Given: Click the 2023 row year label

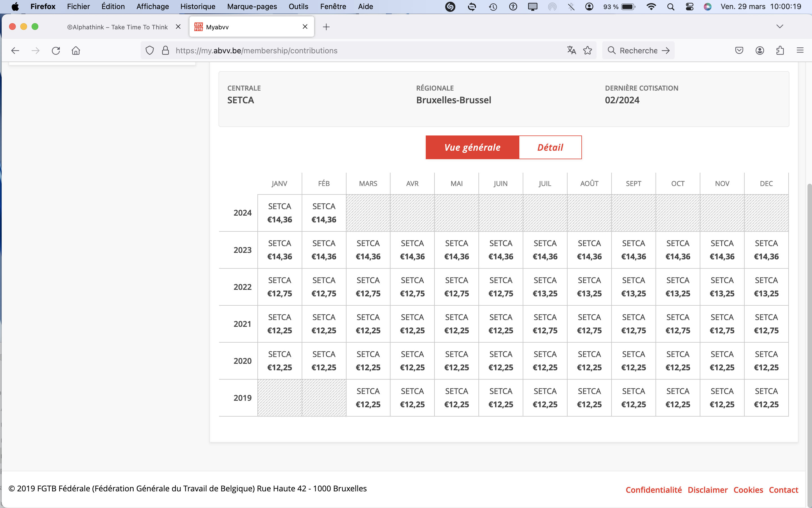Looking at the screenshot, I should point(242,250).
